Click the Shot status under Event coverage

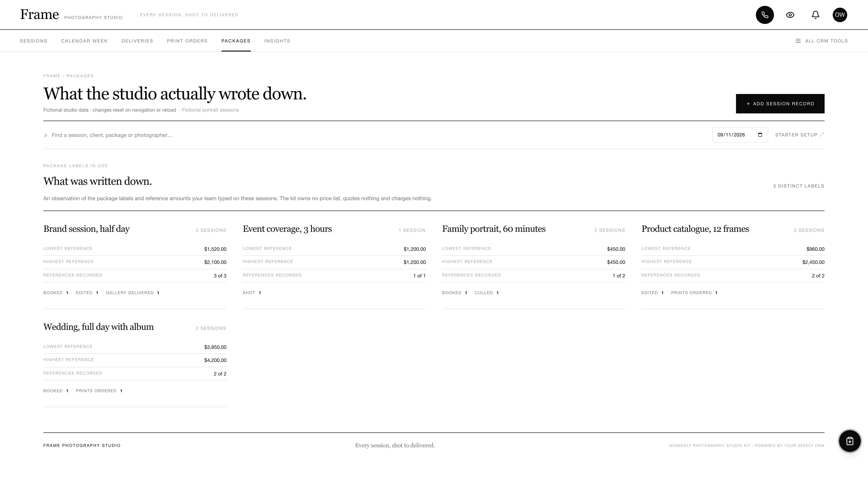(252, 293)
